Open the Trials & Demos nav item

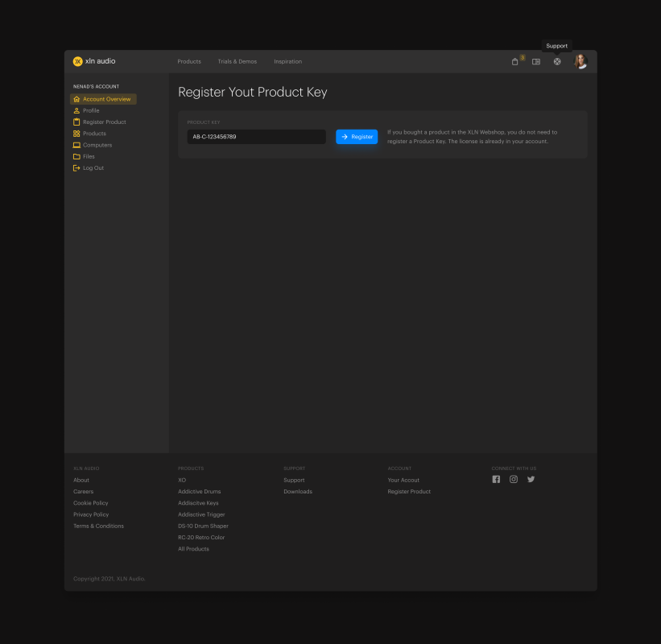click(x=237, y=62)
